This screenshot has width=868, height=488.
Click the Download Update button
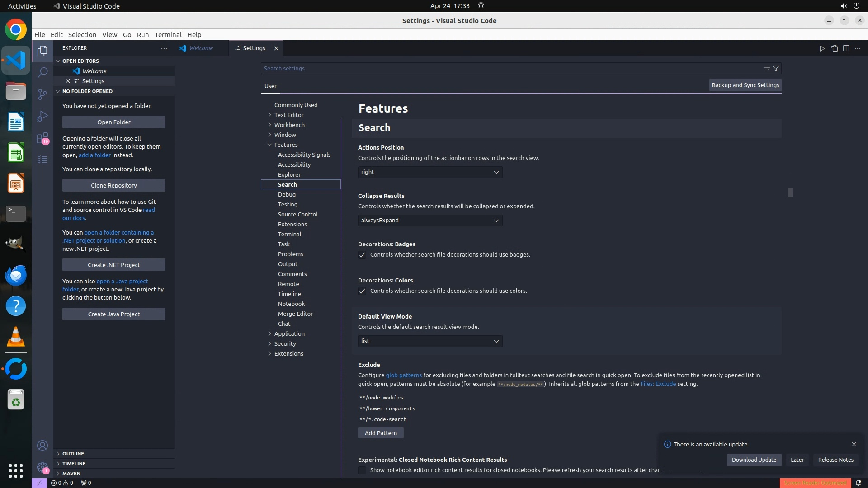[x=754, y=460]
